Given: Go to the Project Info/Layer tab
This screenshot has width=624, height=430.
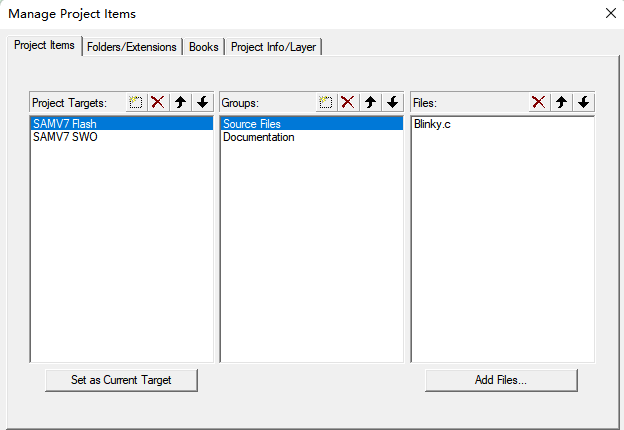Looking at the screenshot, I should [x=274, y=47].
